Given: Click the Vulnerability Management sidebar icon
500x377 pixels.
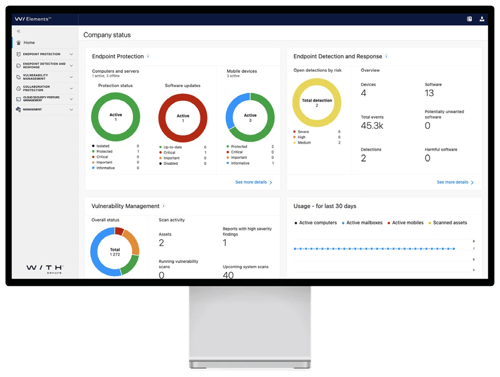Looking at the screenshot, I should tap(19, 77).
